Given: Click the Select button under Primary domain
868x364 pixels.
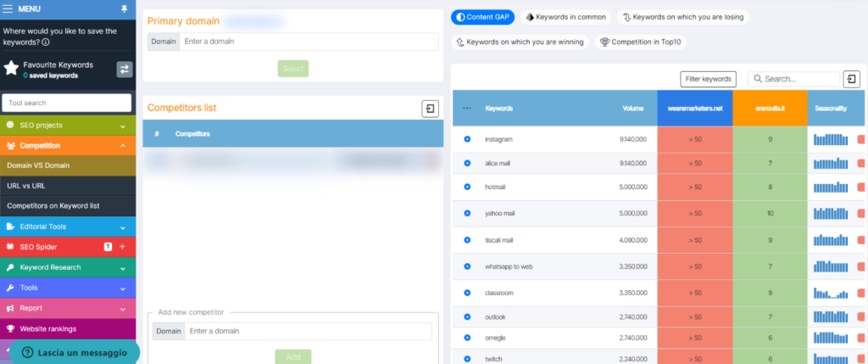Looking at the screenshot, I should [x=292, y=69].
